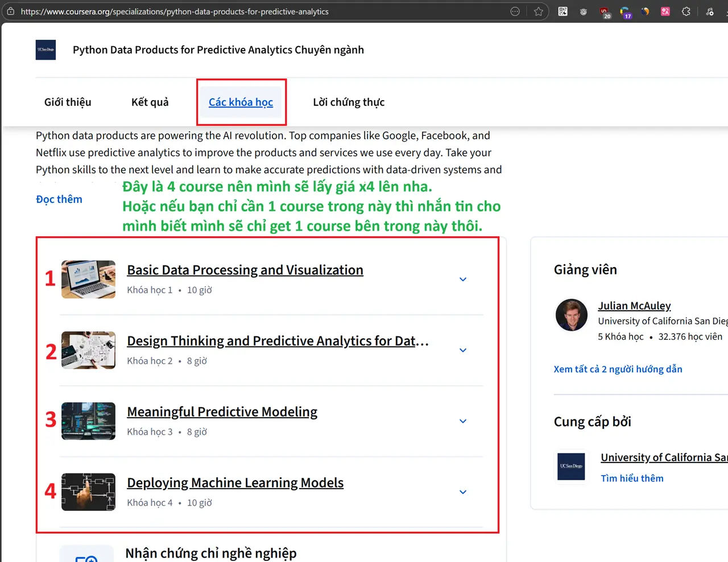Click the UC San Diego logo in header
This screenshot has width=728, height=562.
click(45, 50)
